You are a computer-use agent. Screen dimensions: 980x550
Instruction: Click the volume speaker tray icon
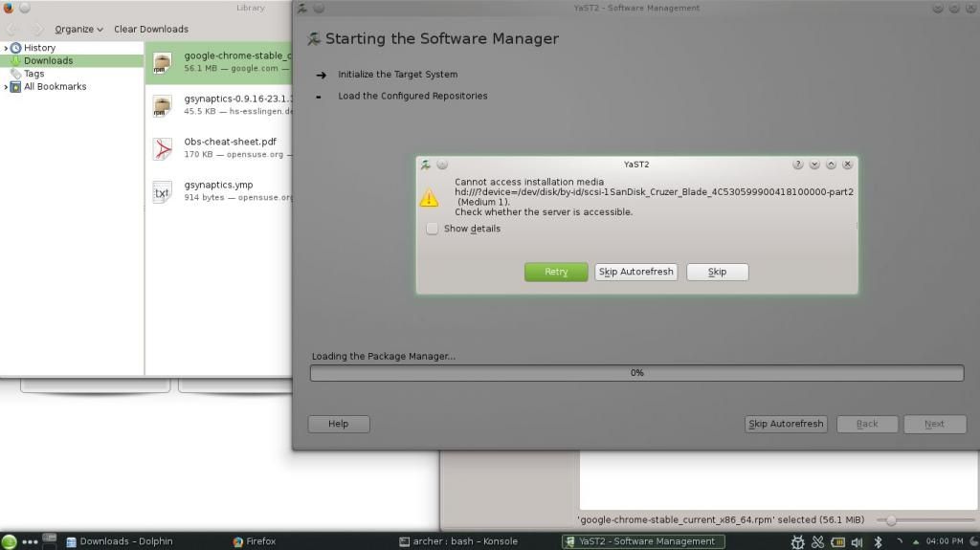click(x=857, y=542)
